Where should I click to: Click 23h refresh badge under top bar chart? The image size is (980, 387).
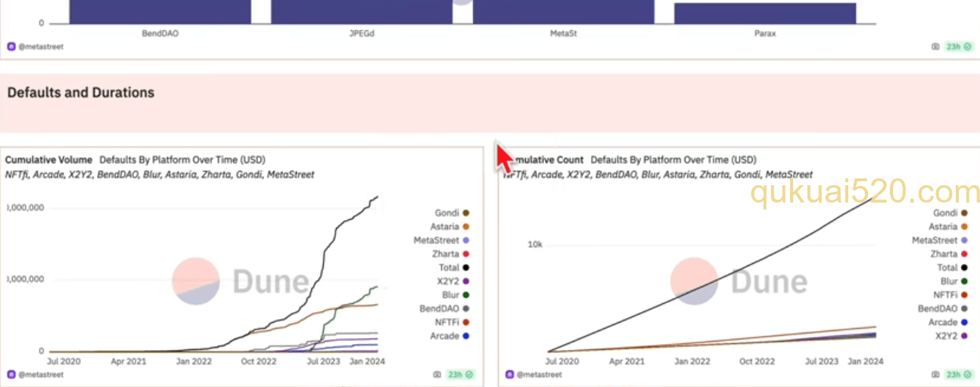(x=959, y=46)
